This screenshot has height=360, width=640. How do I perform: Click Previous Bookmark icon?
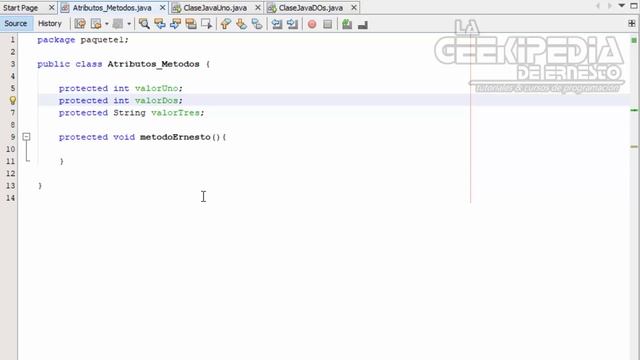(x=226, y=24)
